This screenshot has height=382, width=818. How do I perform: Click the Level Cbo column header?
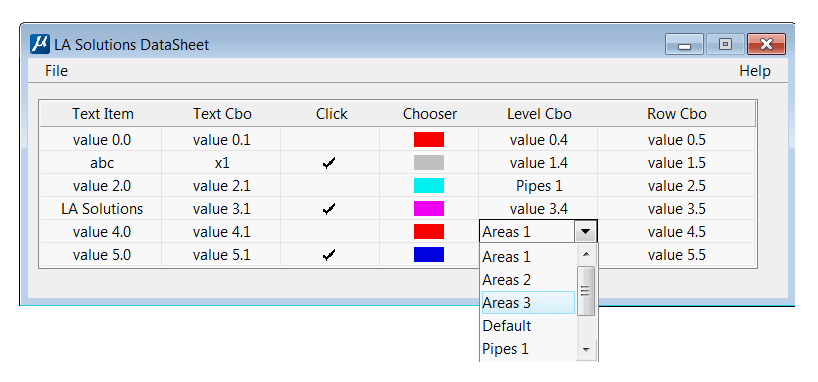(x=539, y=114)
